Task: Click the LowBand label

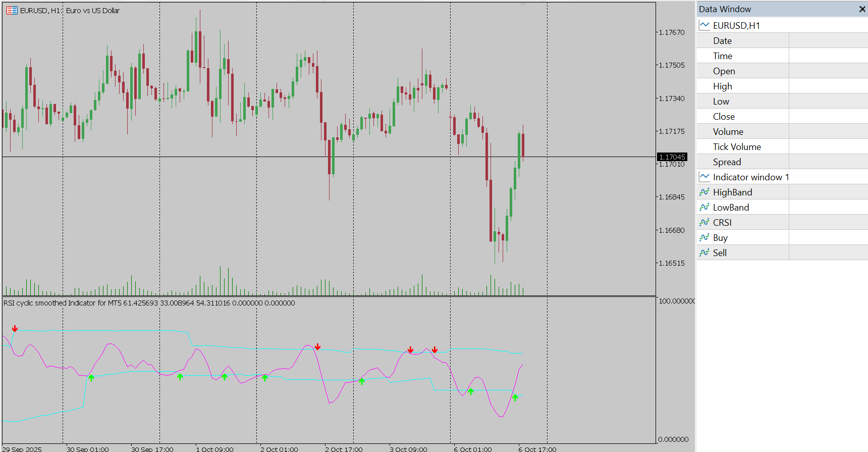Action: click(x=731, y=208)
